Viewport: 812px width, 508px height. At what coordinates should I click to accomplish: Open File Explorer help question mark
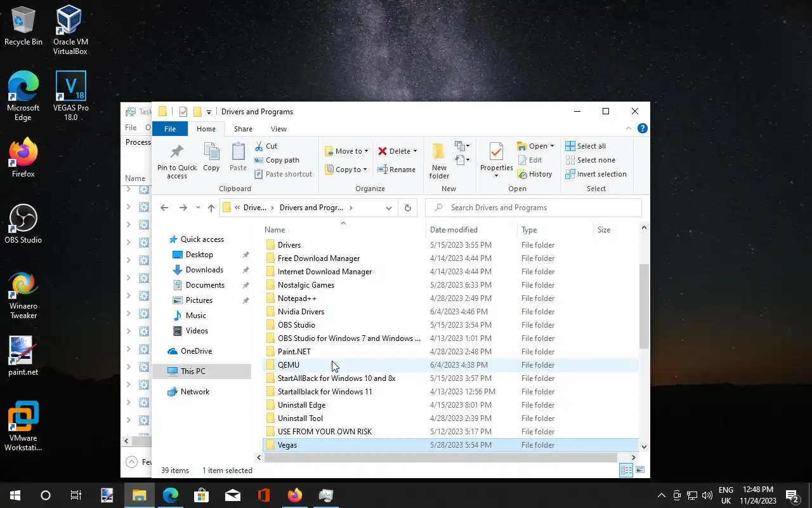642,128
